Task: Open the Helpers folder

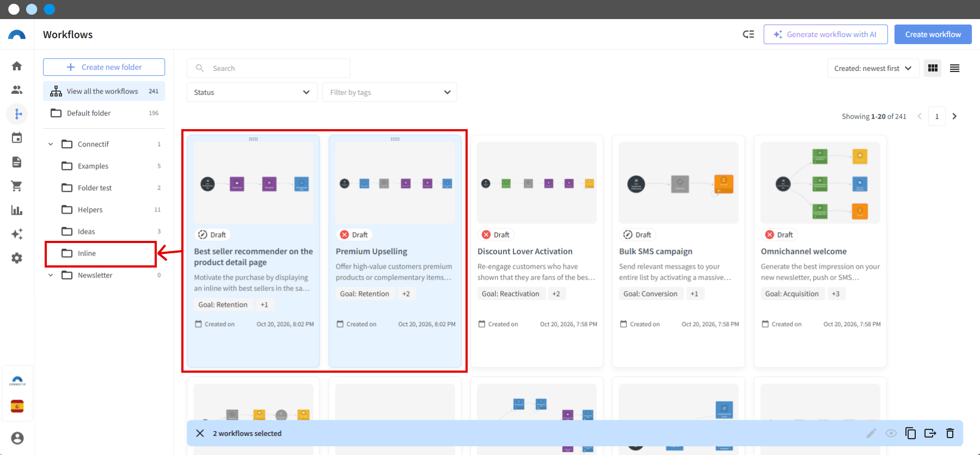Action: (104, 210)
